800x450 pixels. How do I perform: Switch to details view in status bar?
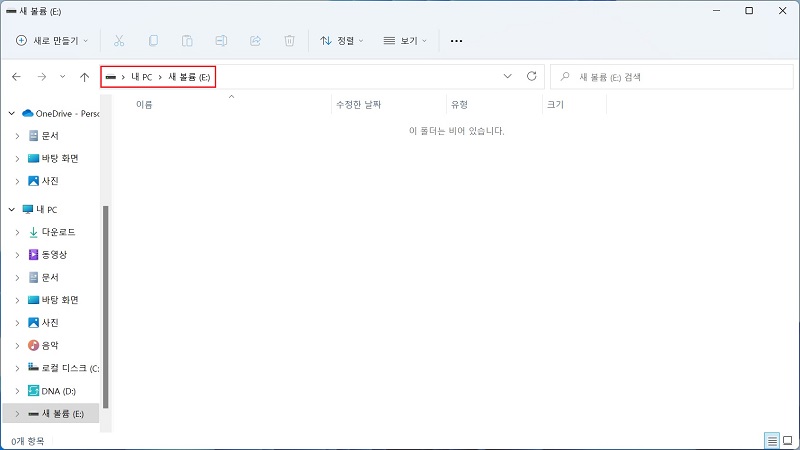tap(772, 440)
